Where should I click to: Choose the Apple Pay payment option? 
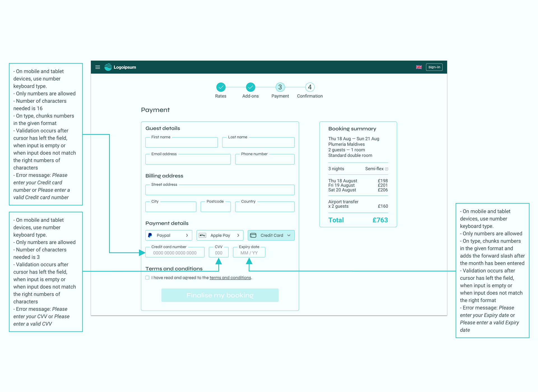pos(220,235)
